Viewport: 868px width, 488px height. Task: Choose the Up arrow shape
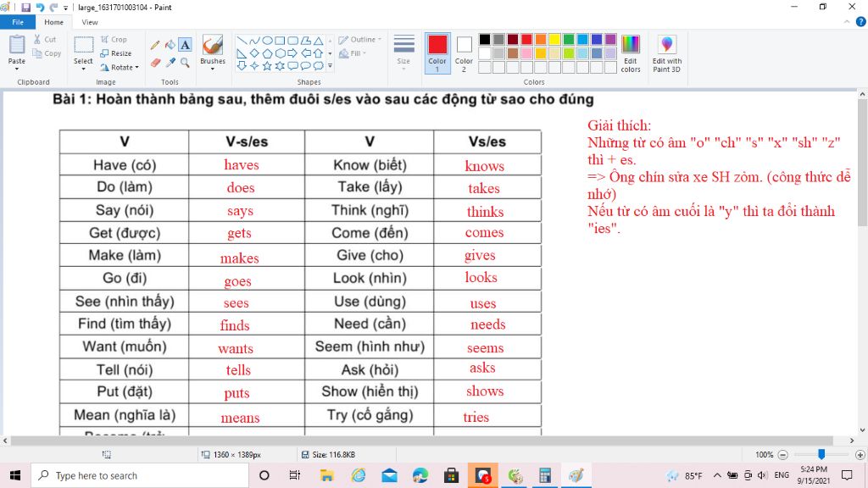coord(319,53)
